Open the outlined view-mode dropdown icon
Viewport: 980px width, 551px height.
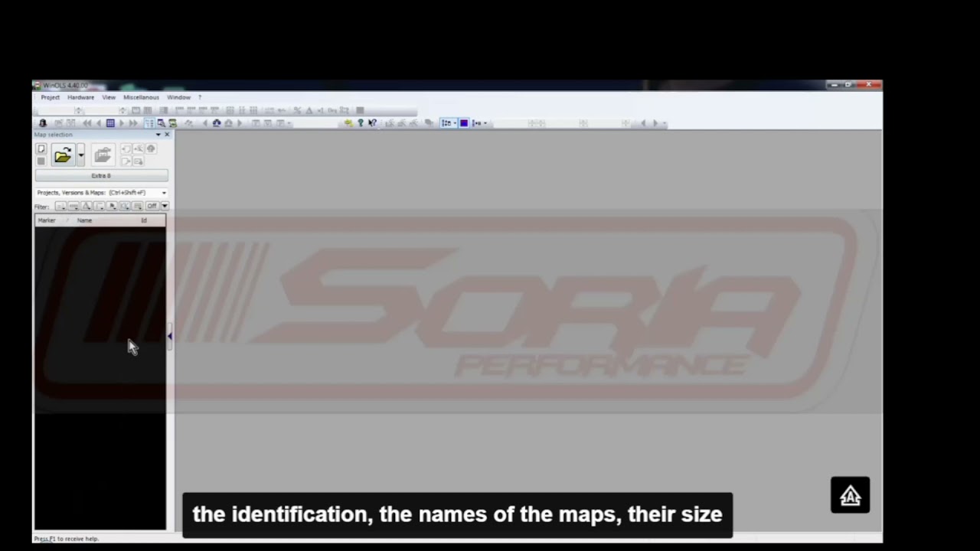[449, 123]
